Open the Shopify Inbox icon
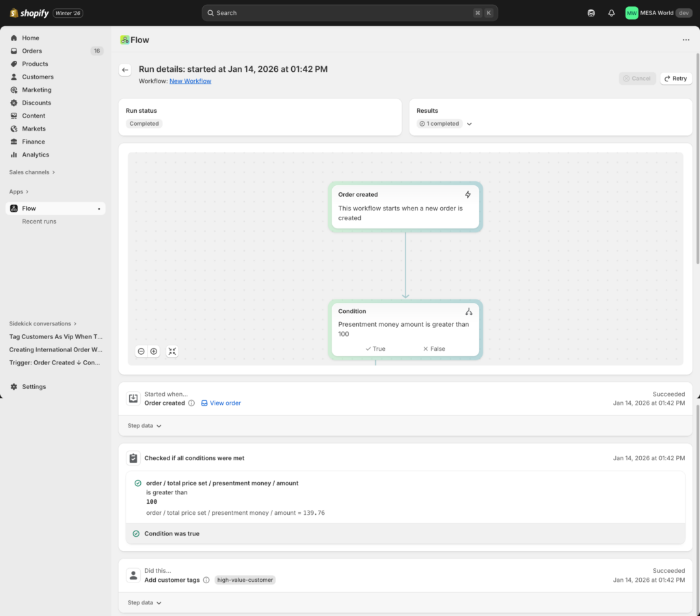 pyautogui.click(x=591, y=13)
